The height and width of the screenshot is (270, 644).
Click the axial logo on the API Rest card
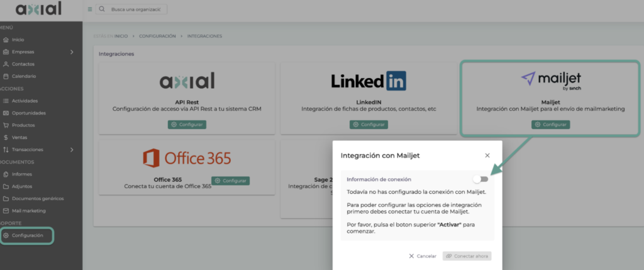pyautogui.click(x=187, y=81)
